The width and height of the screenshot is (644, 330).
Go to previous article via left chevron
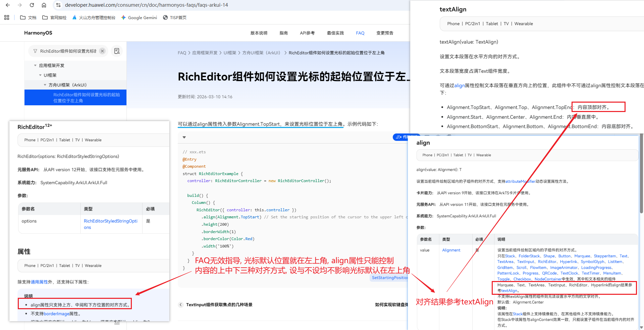pos(180,305)
